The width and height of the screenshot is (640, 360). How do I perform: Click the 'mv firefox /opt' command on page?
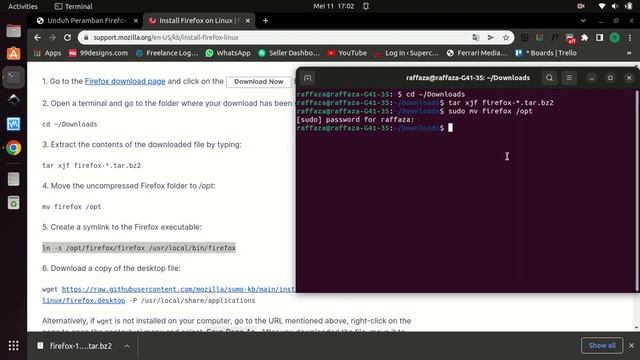pos(71,207)
